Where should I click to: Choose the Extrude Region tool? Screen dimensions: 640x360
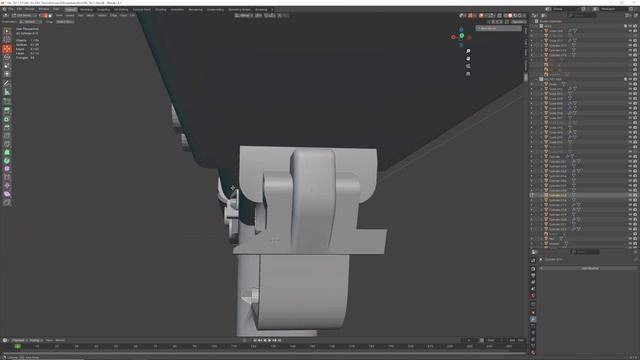[x=7, y=110]
